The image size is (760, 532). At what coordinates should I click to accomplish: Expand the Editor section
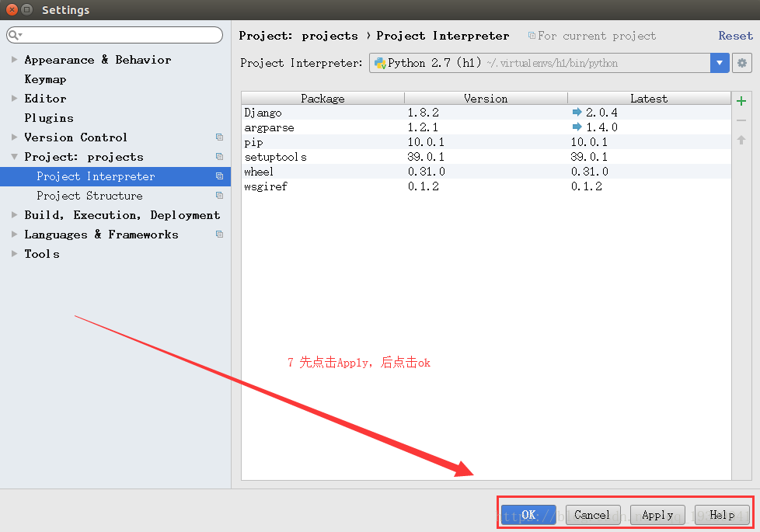tap(14, 99)
